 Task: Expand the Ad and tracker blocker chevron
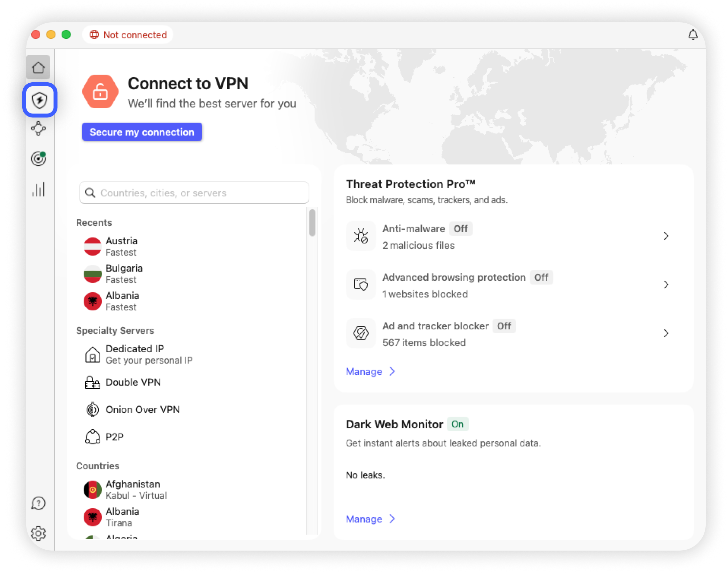click(x=666, y=334)
